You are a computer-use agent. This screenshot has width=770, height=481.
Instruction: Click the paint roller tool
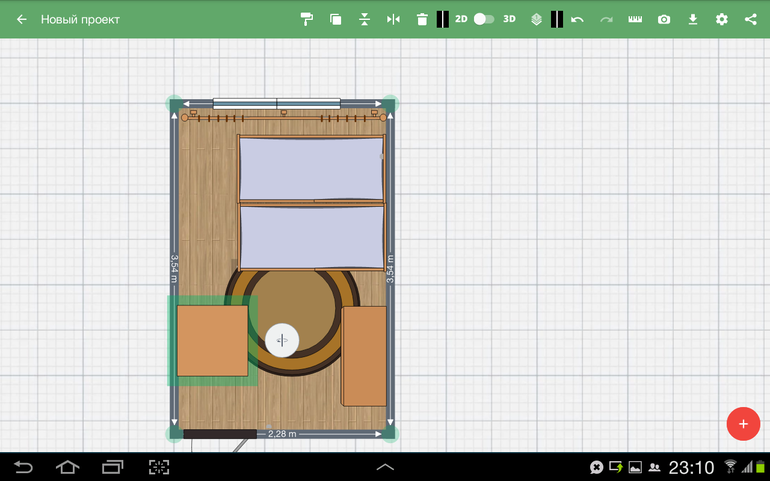click(307, 19)
